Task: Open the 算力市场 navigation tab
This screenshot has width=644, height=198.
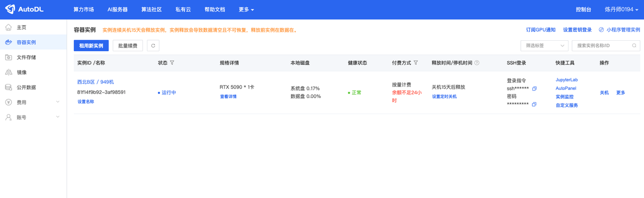Action: pyautogui.click(x=84, y=10)
